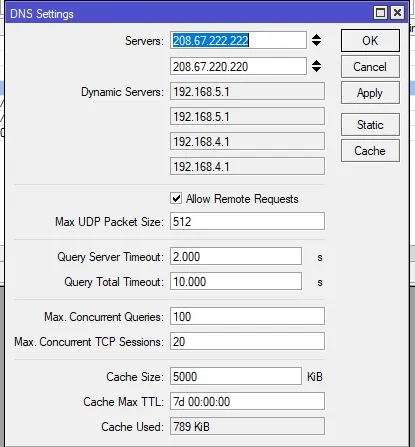Viewport: 415px width, 447px height.
Task: Edit the Max UDP Packet Size field
Action: coord(247,221)
